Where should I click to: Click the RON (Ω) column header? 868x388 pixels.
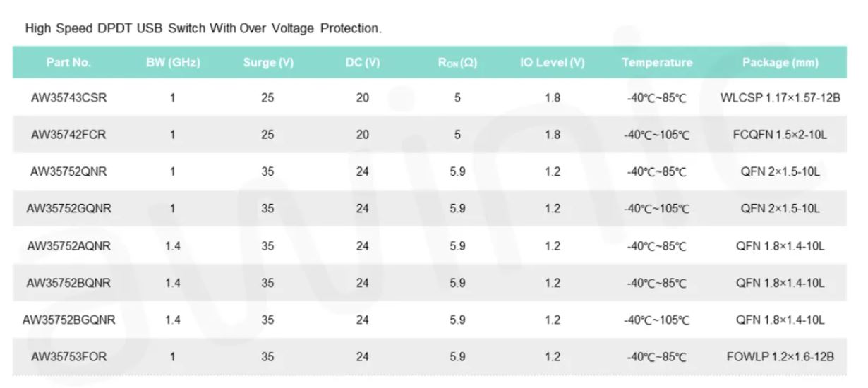(457, 62)
